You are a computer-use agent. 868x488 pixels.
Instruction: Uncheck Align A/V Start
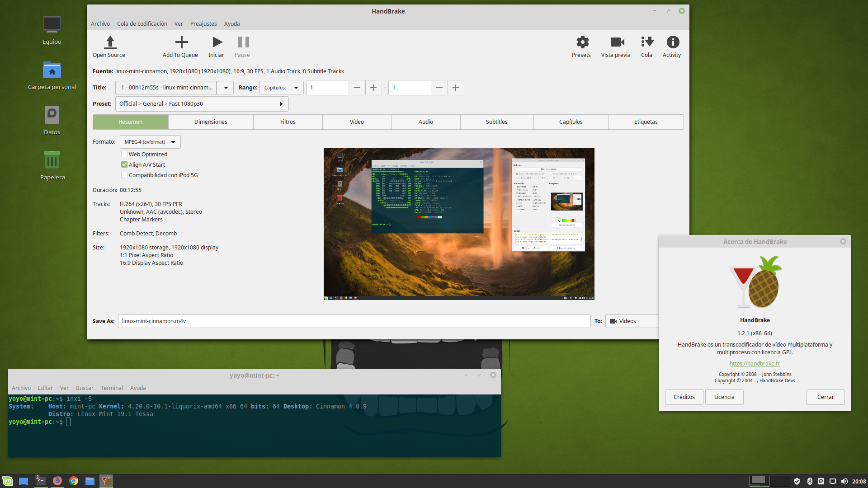click(124, 165)
